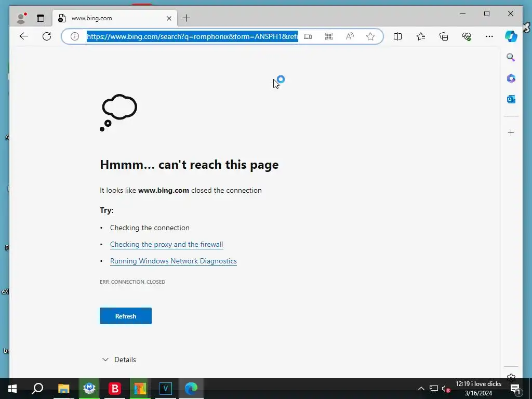
Task: Start Read aloud from address bar
Action: (x=350, y=36)
